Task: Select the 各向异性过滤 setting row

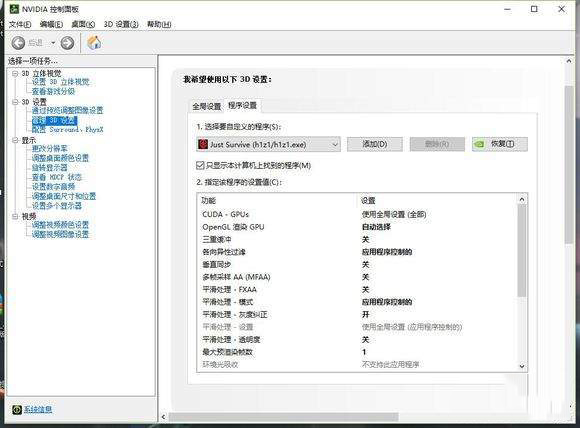Action: point(357,252)
